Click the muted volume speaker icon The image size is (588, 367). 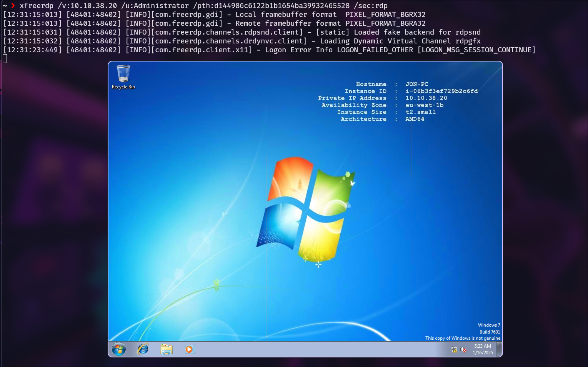(463, 350)
